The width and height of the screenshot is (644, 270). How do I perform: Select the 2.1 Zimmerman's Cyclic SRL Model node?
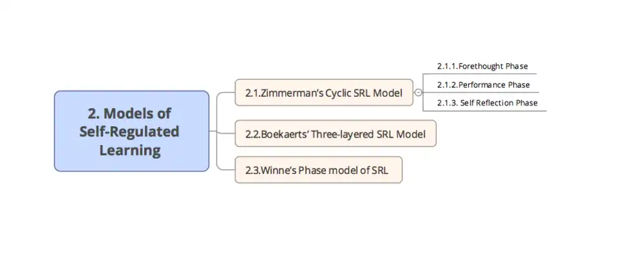pyautogui.click(x=323, y=93)
